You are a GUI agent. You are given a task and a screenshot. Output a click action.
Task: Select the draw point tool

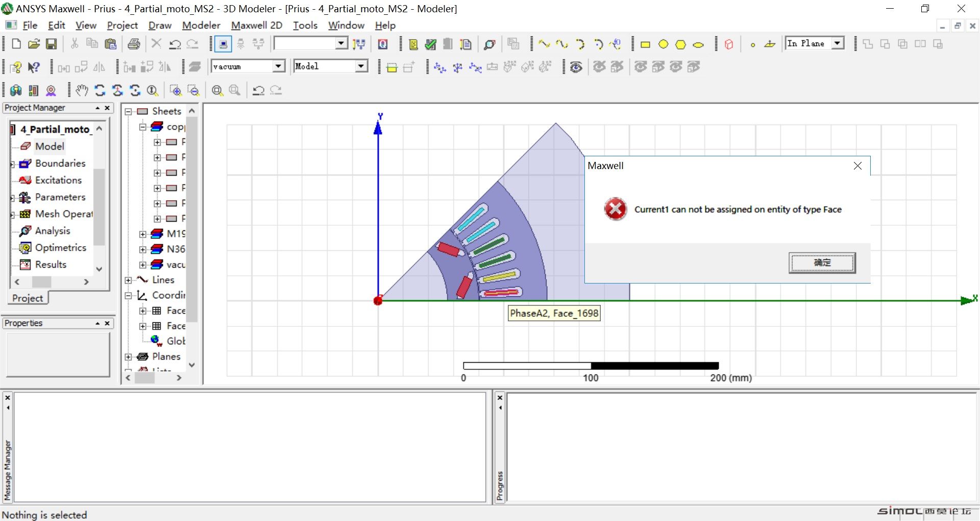[752, 44]
